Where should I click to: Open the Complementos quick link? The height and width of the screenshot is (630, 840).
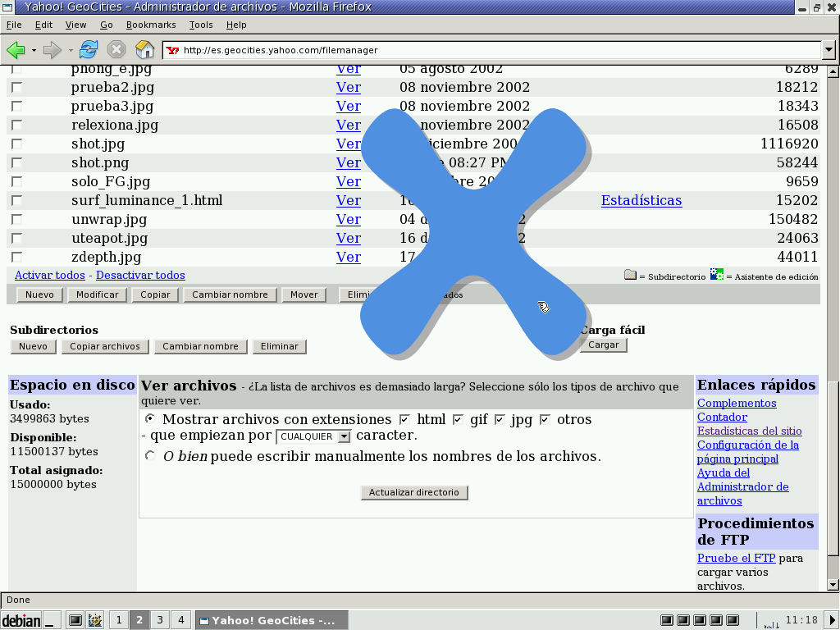[x=737, y=403]
